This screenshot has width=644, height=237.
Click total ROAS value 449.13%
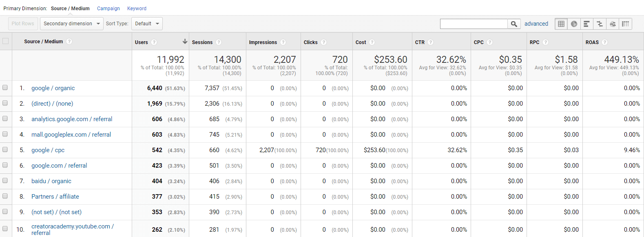click(622, 60)
